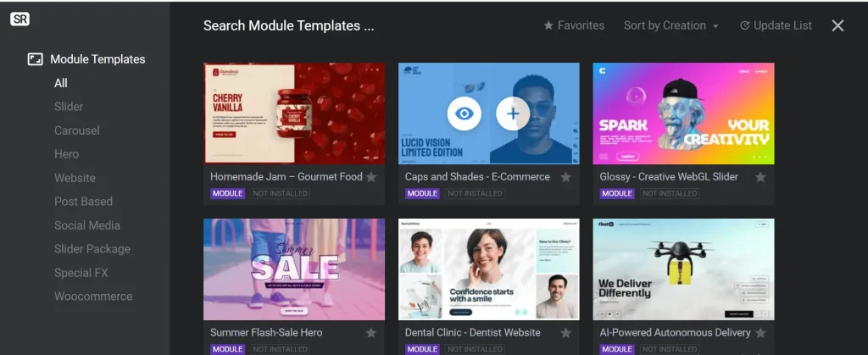Click the Homemade Jam – Gourmet Food title
The width and height of the screenshot is (868, 355).
point(287,177)
